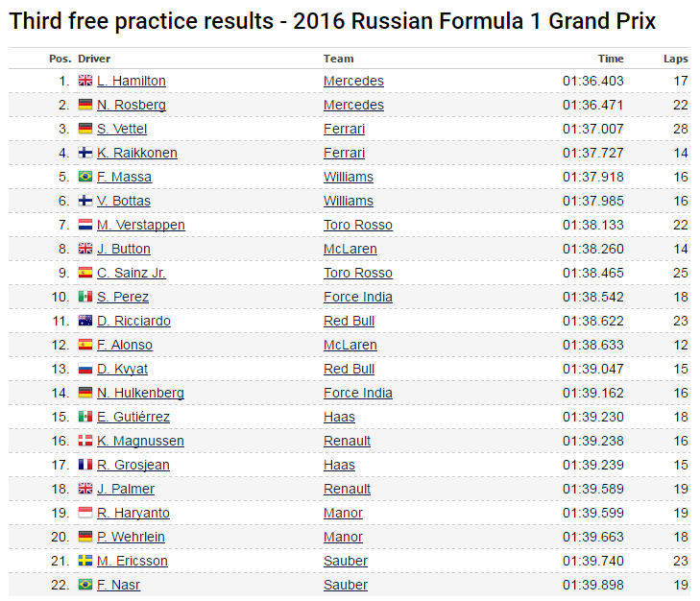The width and height of the screenshot is (700, 601).
Task: Open the J. Button driver page
Action: [x=123, y=250]
